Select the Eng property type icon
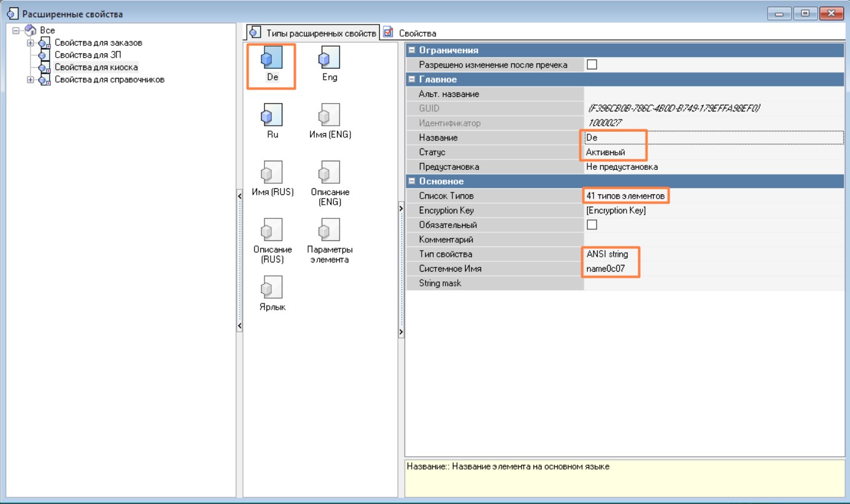850x504 pixels. [329, 59]
